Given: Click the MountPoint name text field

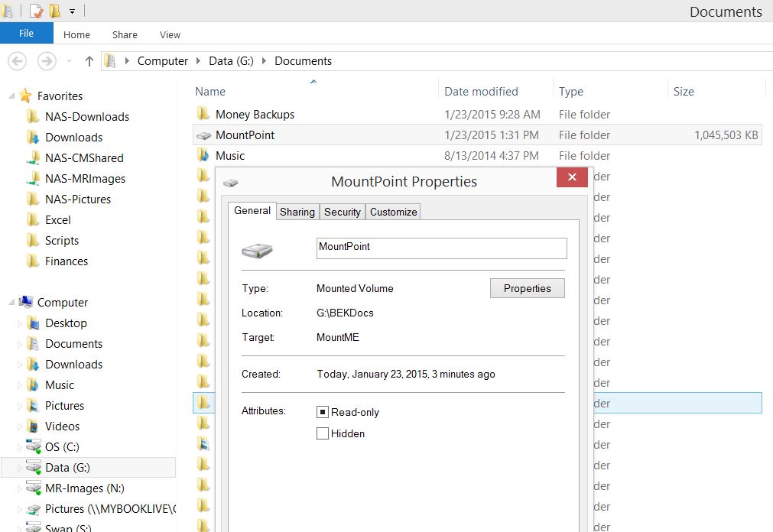Looking at the screenshot, I should tap(441, 248).
